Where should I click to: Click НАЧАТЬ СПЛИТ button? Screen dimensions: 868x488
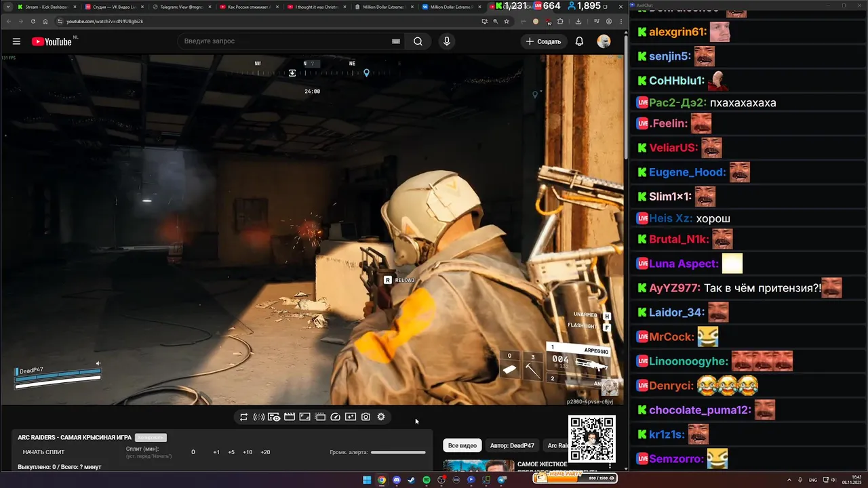(43, 452)
